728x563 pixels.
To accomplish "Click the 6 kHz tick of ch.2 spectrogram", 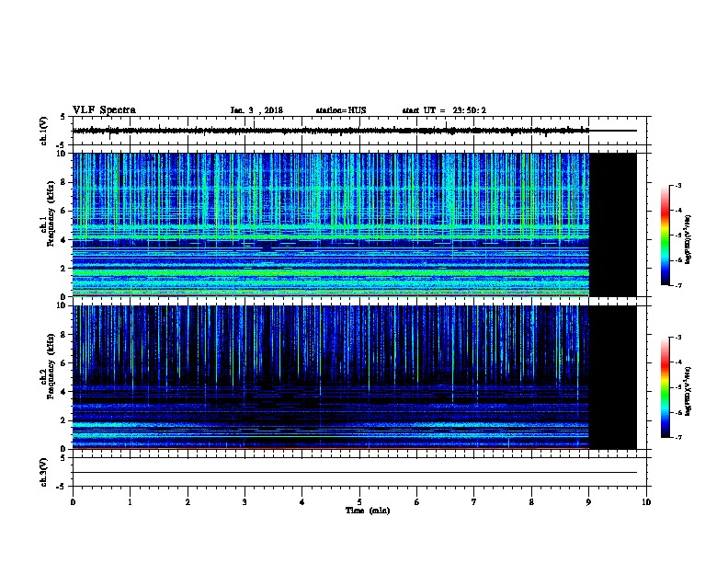I will (64, 363).
